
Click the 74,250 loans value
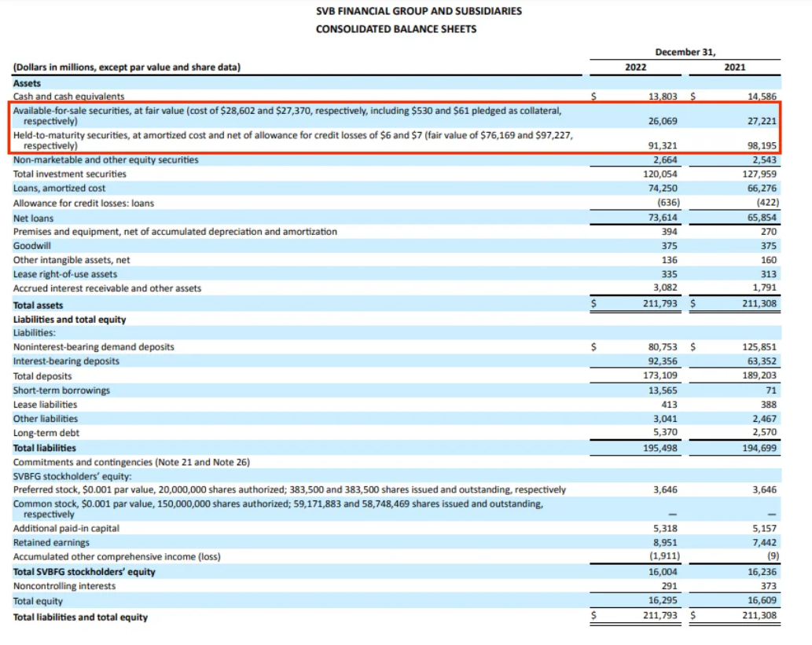click(663, 189)
